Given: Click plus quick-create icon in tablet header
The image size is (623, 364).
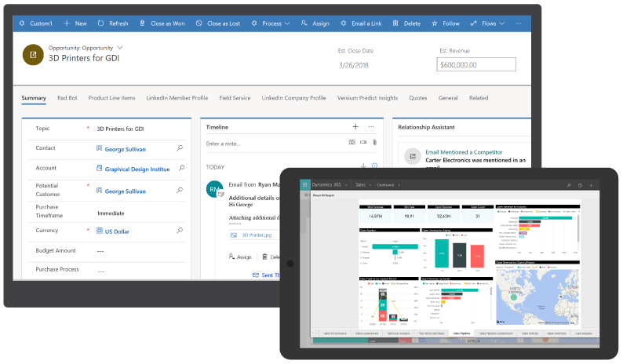Looking at the screenshot, I should [591, 185].
